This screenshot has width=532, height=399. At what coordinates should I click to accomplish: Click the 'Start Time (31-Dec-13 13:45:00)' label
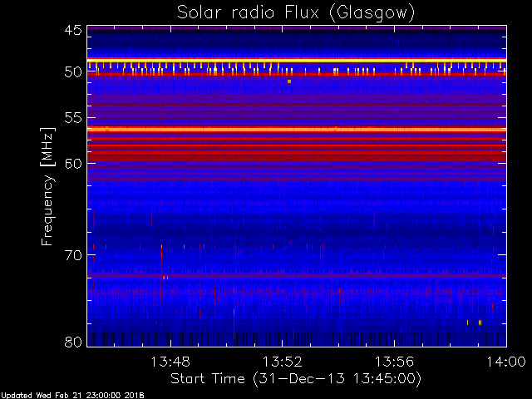pos(296,379)
